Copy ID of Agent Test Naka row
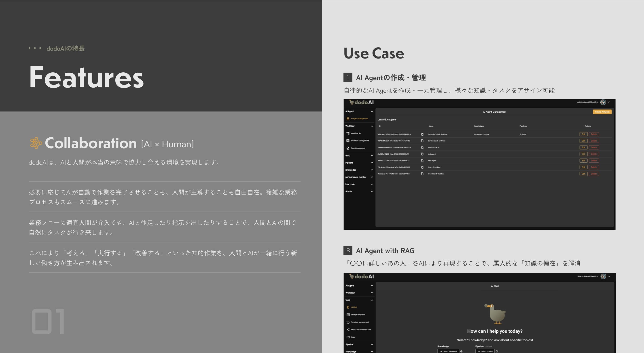Viewport: 644px width, 353px height. pyautogui.click(x=422, y=167)
